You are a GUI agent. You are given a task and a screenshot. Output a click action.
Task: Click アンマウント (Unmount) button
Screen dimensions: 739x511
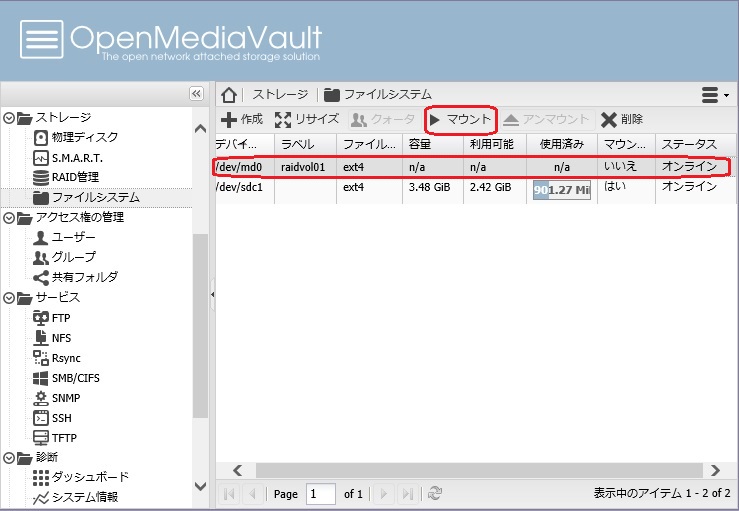[546, 119]
